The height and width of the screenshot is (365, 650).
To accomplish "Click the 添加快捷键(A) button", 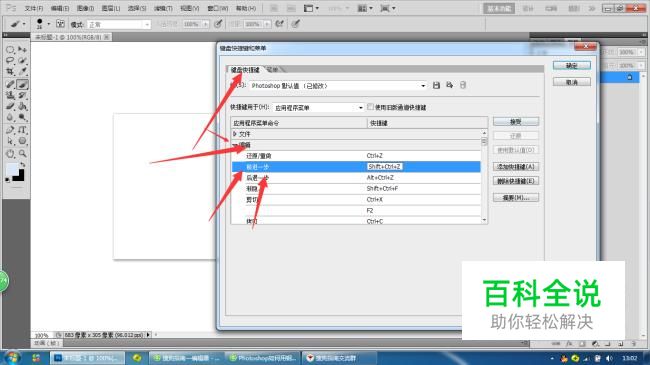I will click(516, 166).
